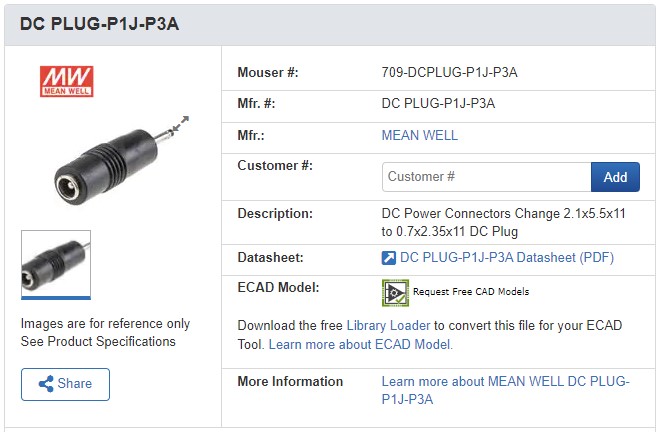Open the Share button

65,384
